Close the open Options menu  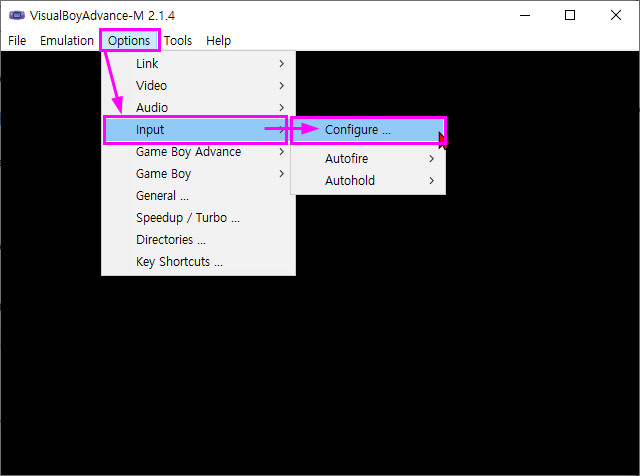pyautogui.click(x=129, y=40)
